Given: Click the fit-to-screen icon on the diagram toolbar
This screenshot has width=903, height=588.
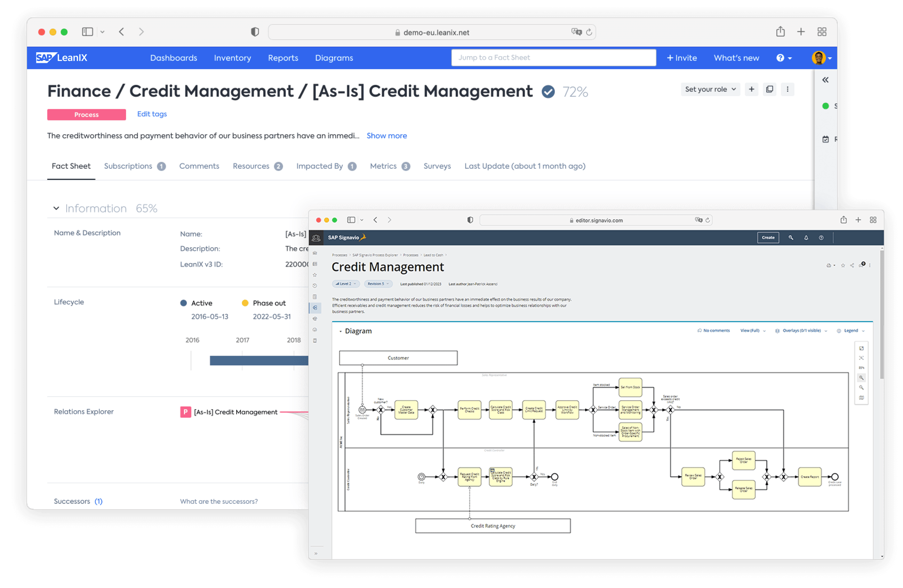Looking at the screenshot, I should [x=861, y=358].
